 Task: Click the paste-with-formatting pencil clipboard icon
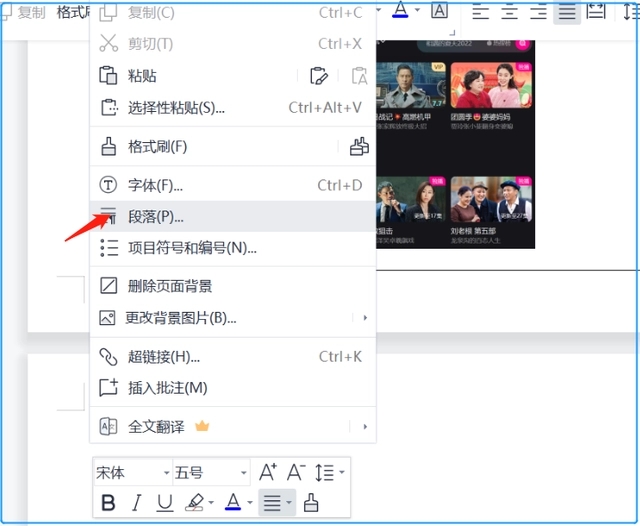pyautogui.click(x=319, y=76)
